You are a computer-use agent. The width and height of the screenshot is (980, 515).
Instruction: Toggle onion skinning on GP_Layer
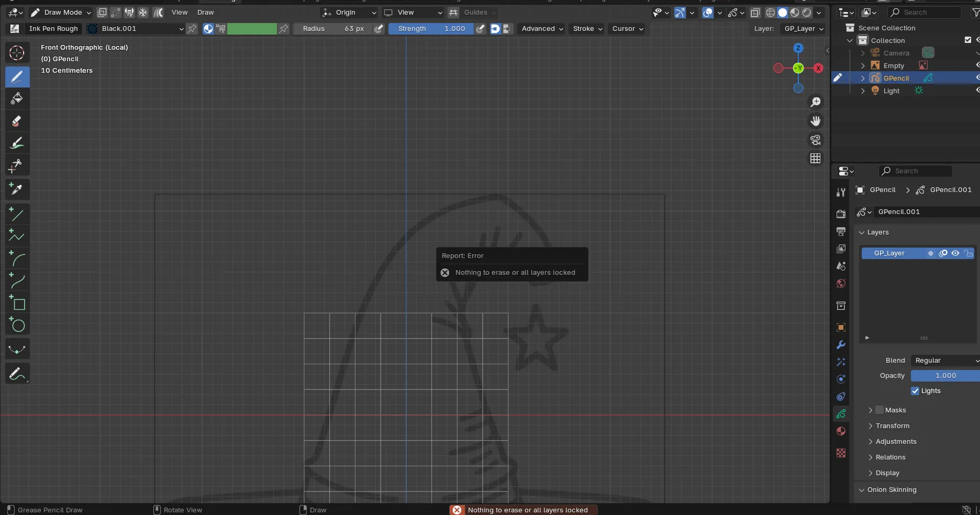click(943, 253)
